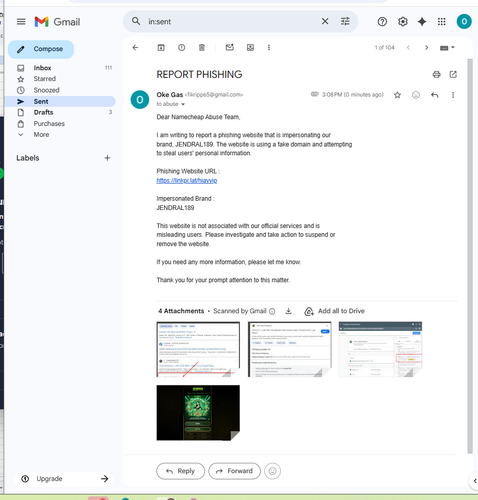Viewport: 478px width, 500px height.
Task: Download all attachments
Action: tap(289, 311)
